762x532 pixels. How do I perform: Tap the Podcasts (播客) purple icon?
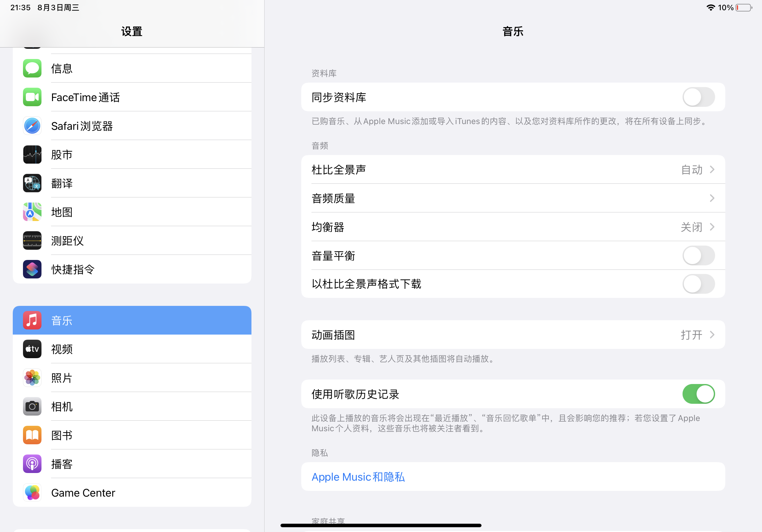pos(32,464)
